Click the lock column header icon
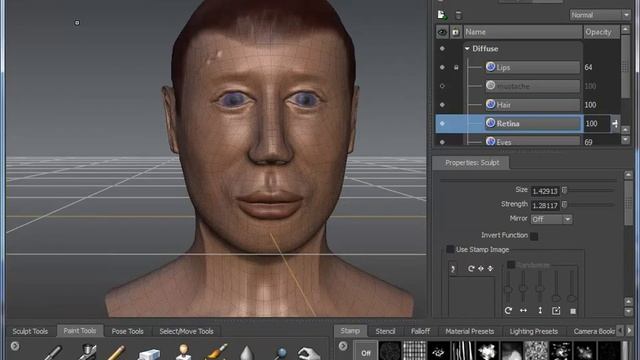 (x=456, y=32)
